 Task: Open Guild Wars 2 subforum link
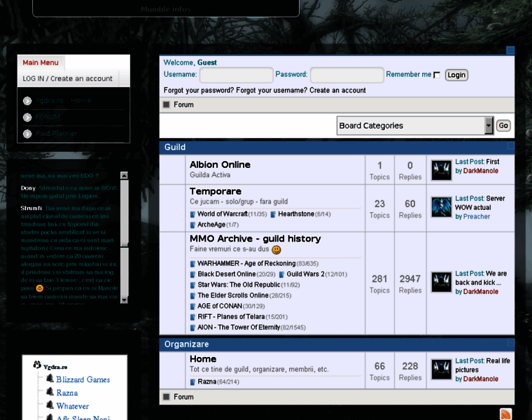click(x=305, y=274)
